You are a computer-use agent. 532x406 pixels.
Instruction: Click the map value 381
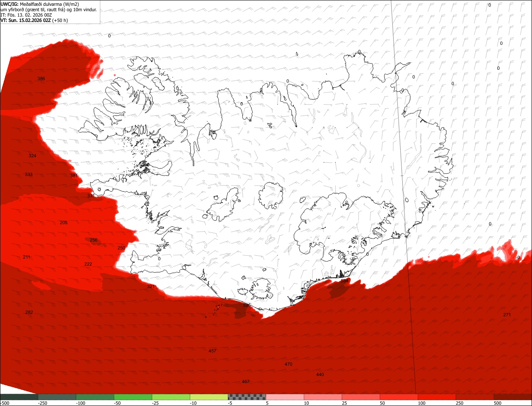[74, 176]
